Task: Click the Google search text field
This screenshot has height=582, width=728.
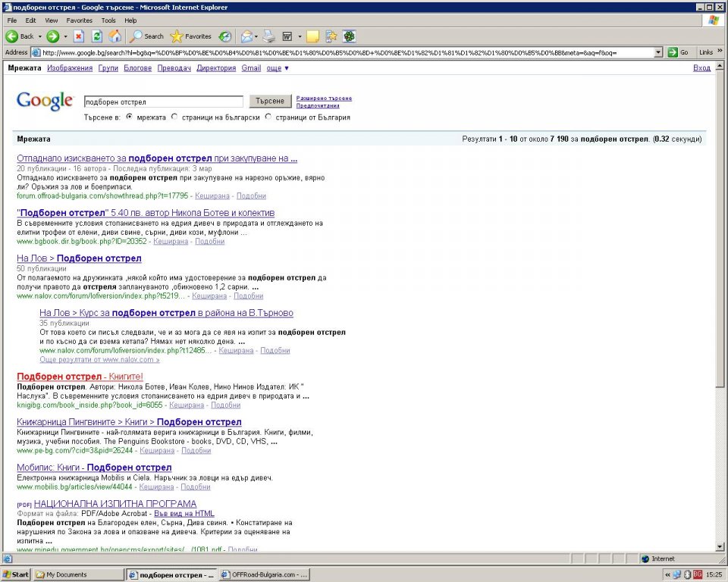Action: pyautogui.click(x=164, y=102)
